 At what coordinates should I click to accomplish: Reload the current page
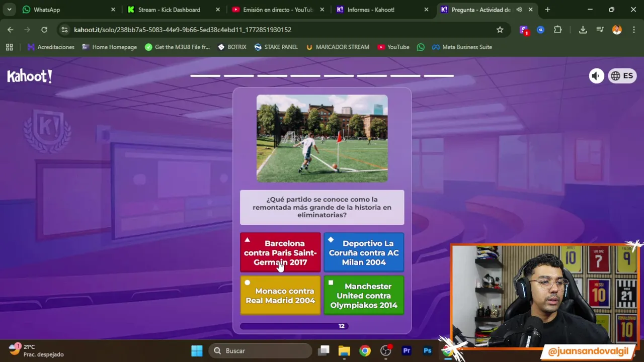[x=44, y=30]
